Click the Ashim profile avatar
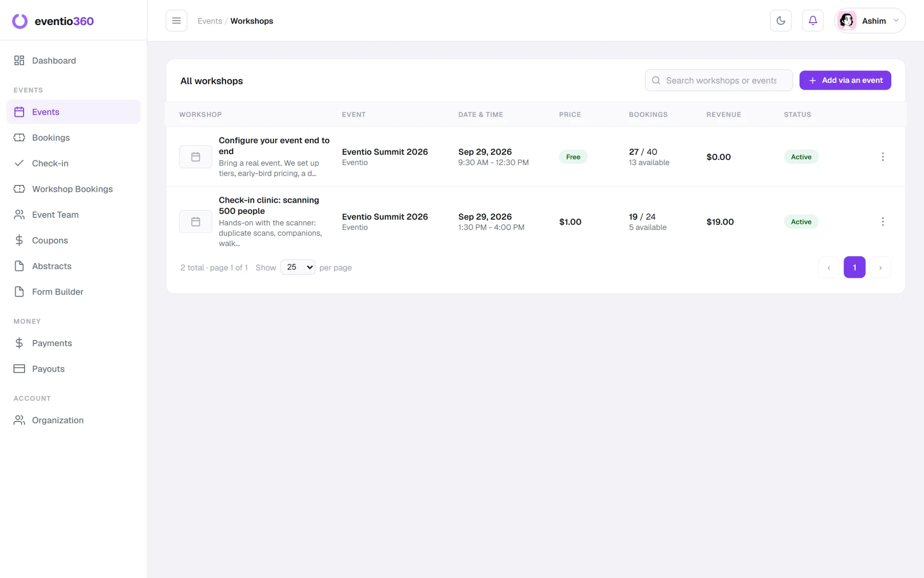924x578 pixels. [x=847, y=21]
